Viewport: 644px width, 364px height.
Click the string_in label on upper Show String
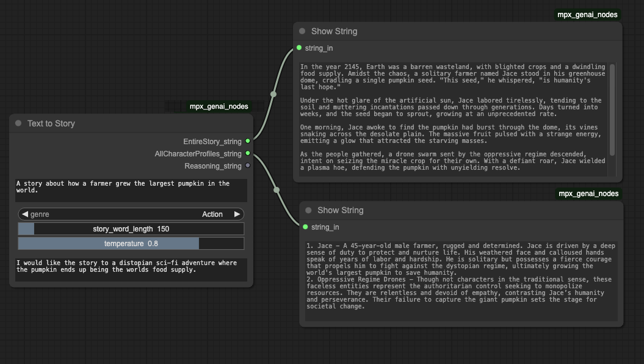tap(319, 48)
